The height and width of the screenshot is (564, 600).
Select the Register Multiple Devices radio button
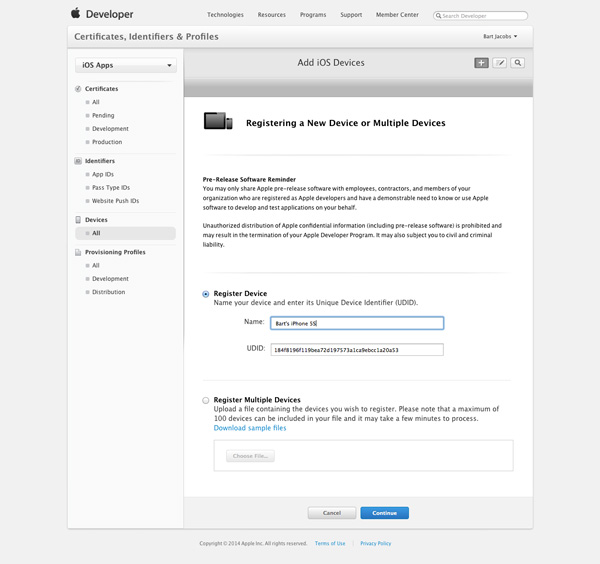pos(206,400)
